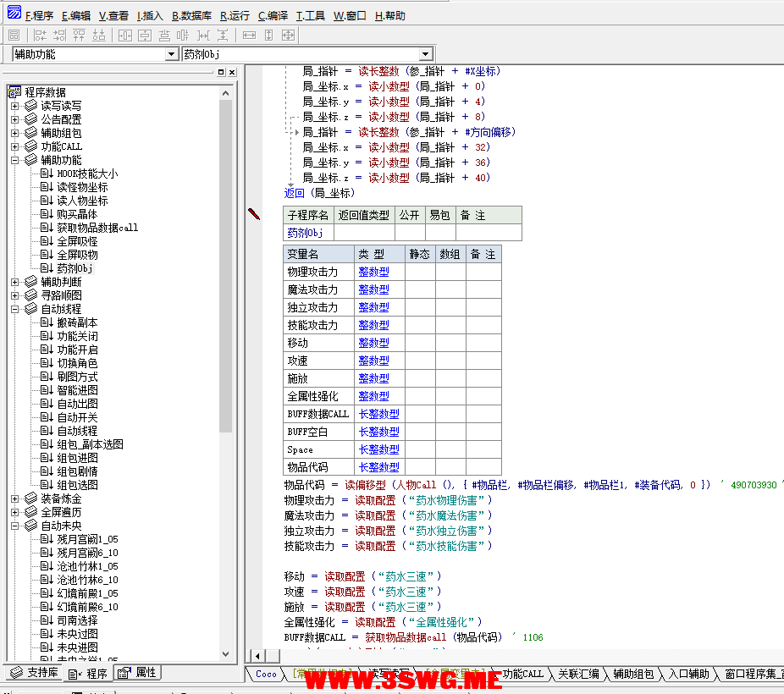Open the R.运行 menu
784x694 pixels.
(x=235, y=15)
